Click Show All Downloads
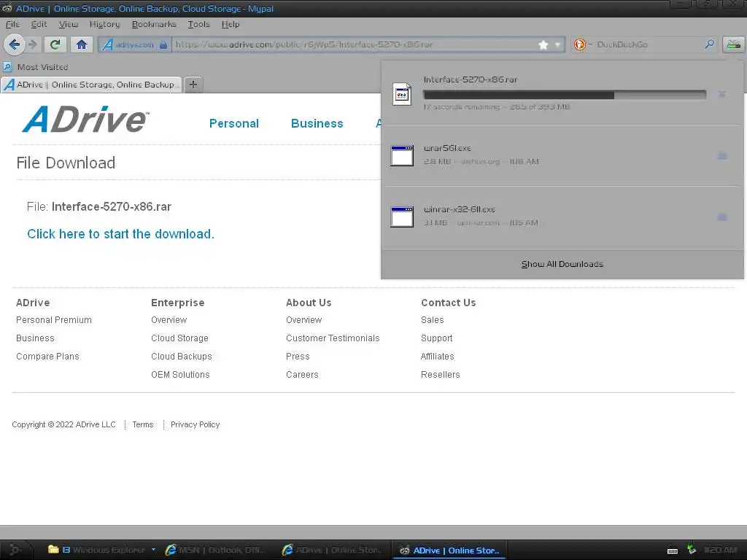Screen dimensions: 747x560 pos(562,264)
